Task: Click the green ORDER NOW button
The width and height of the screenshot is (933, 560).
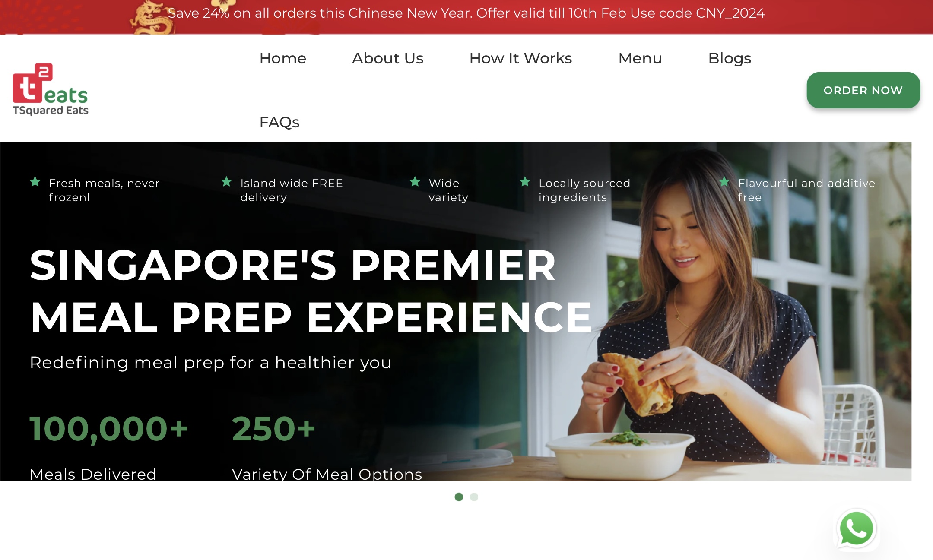Action: click(x=863, y=90)
